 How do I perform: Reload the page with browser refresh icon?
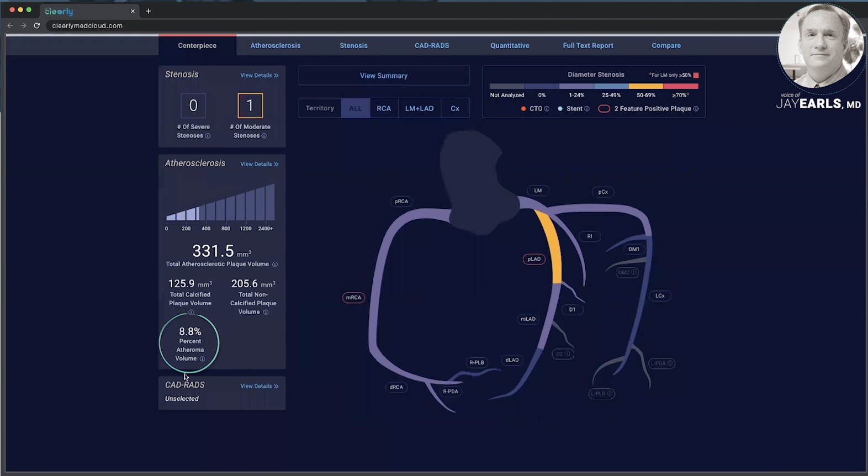(x=37, y=25)
